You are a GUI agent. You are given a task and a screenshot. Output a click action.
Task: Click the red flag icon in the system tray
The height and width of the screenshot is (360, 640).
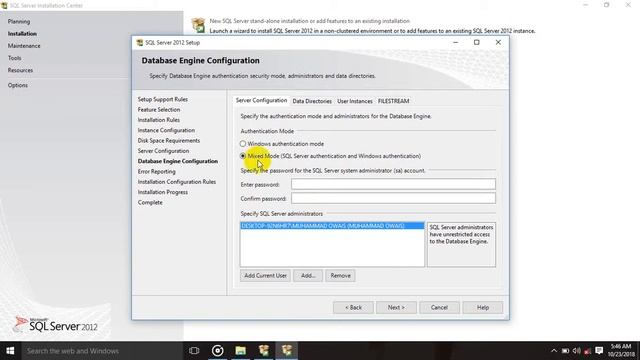588,351
